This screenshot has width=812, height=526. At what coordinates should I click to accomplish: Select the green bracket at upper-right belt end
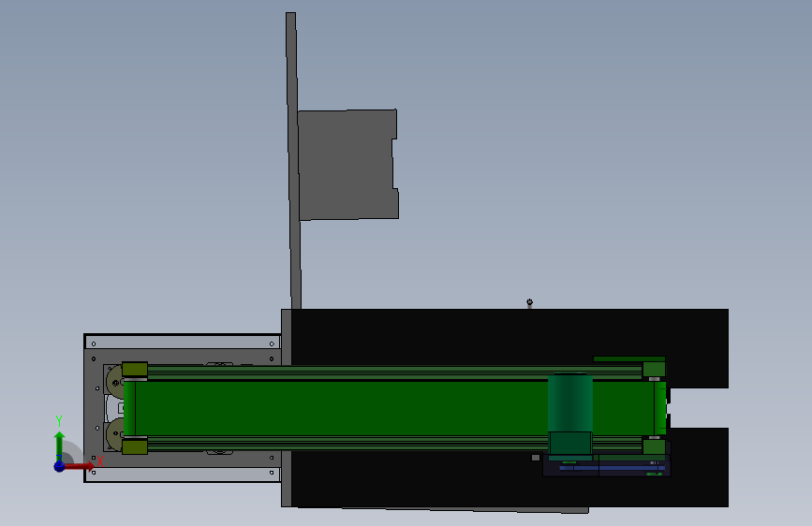tap(654, 369)
